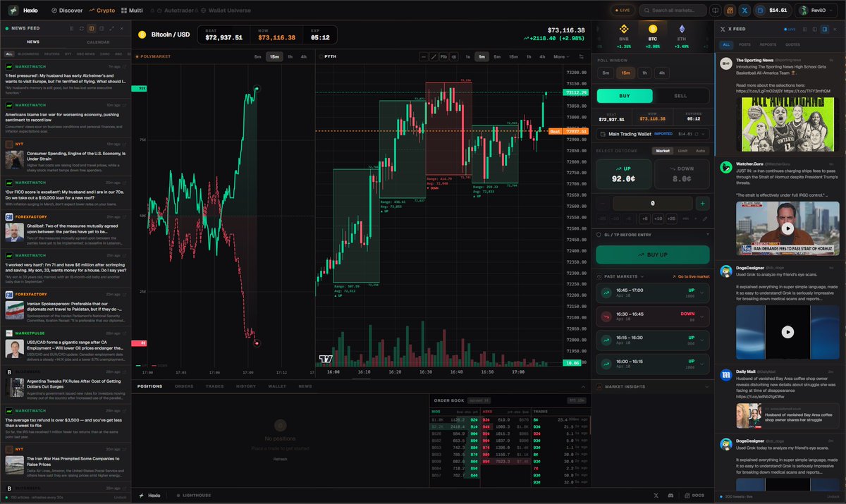Set Polymarket chart to 5m interval
Image resolution: width=846 pixels, height=504 pixels.
(257, 56)
